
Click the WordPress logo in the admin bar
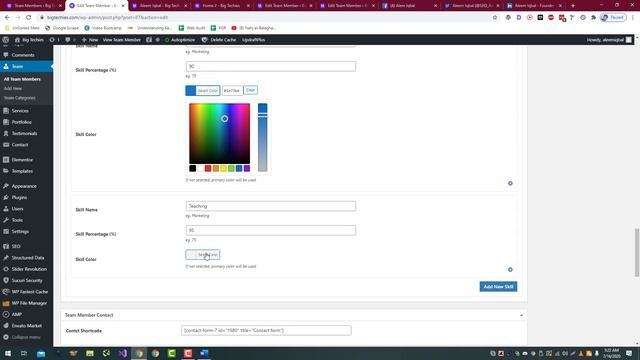pos(6,40)
